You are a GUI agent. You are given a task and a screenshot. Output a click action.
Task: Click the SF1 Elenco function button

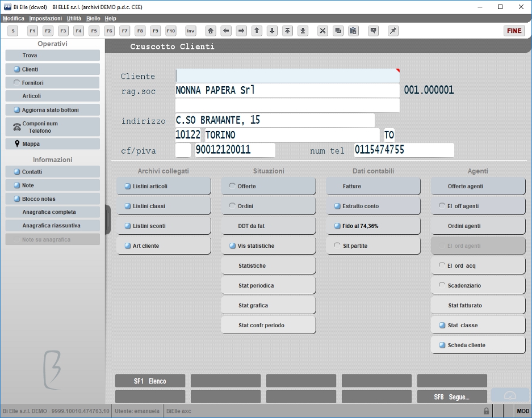click(x=150, y=381)
